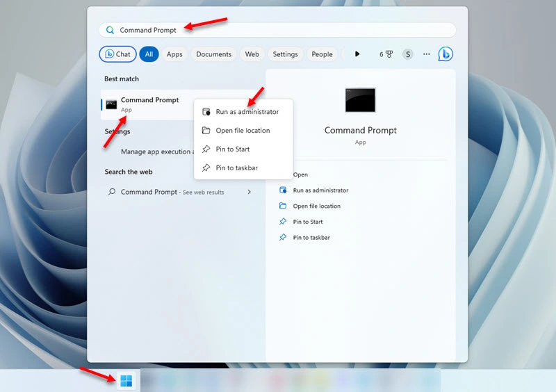
Task: Select the Command Prompt best match result
Action: pos(148,105)
